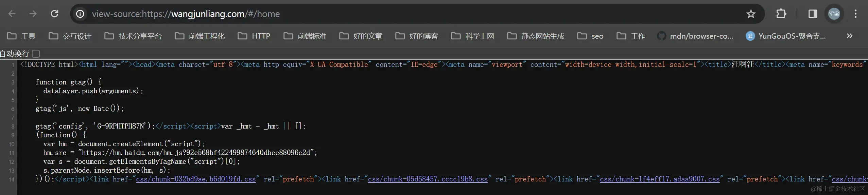Click the '<!DOCTYPE html>' declaration text

tap(49, 64)
